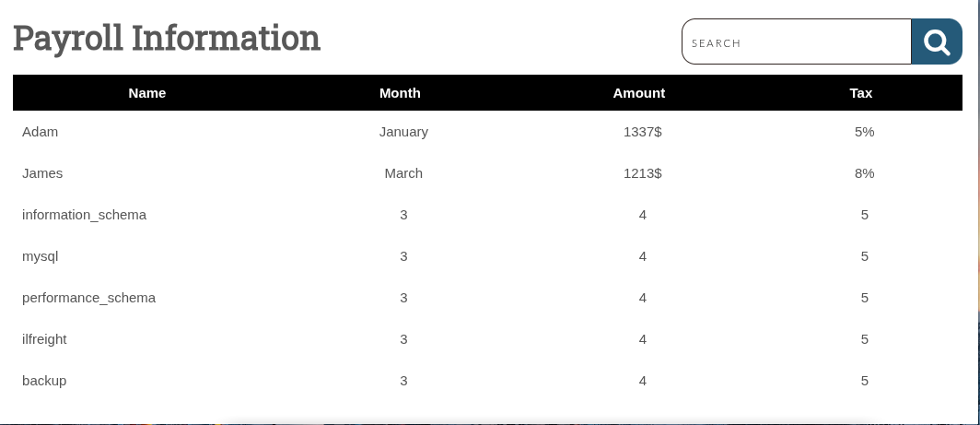Click the March month cell
This screenshot has height=425, width=980.
[403, 173]
